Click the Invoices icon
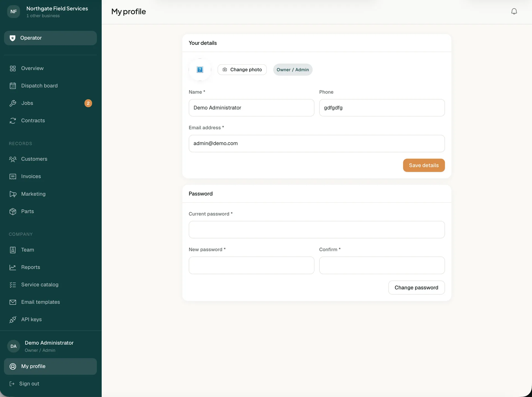 [x=13, y=177]
